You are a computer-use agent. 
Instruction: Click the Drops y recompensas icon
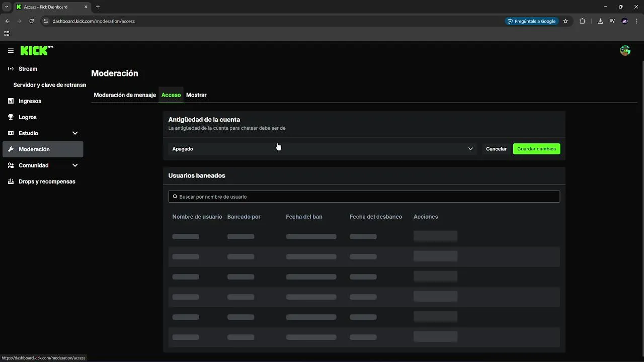(11, 182)
